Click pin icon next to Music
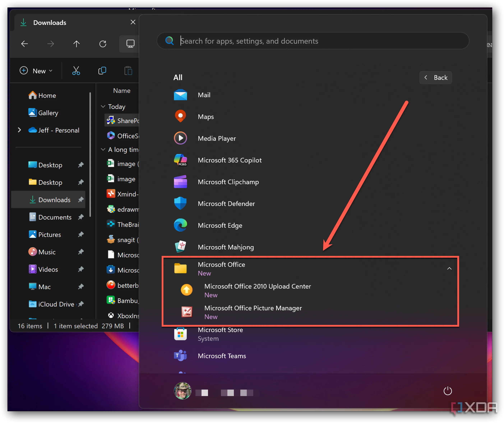 point(81,252)
